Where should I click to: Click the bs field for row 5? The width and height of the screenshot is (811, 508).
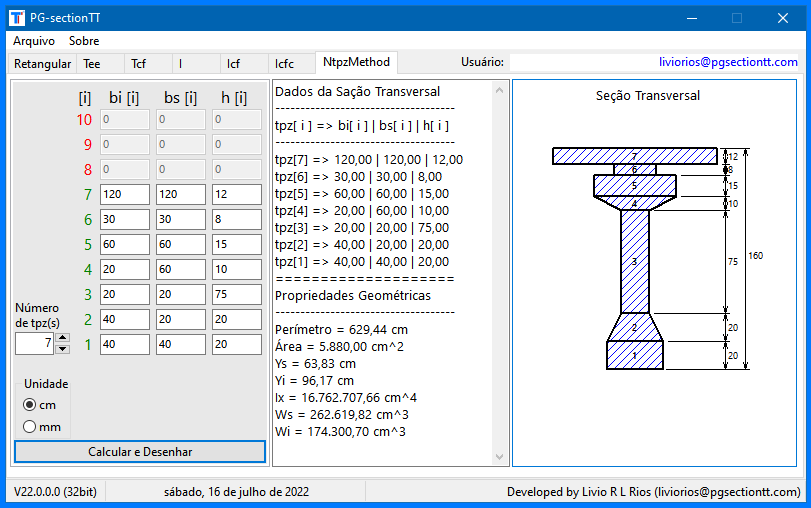(x=181, y=244)
